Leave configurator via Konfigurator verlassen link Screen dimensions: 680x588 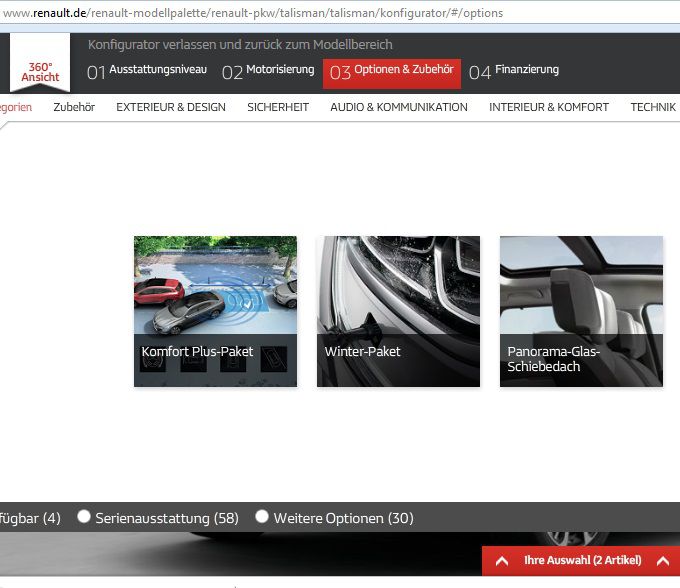[240, 45]
